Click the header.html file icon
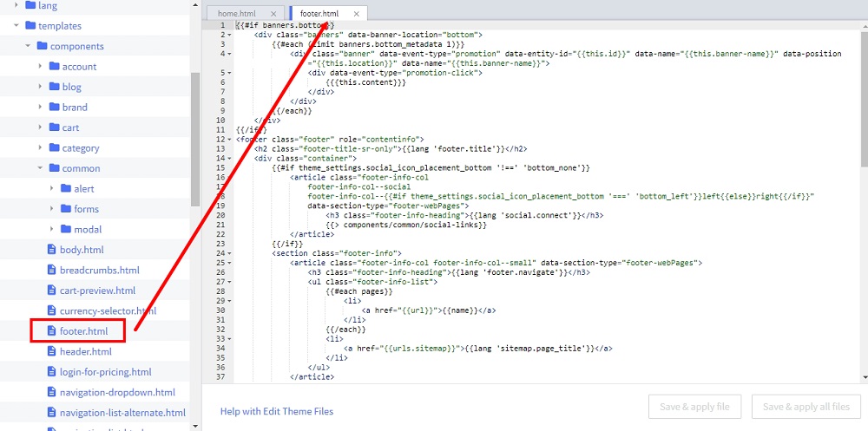The width and height of the screenshot is (868, 431). pos(52,351)
